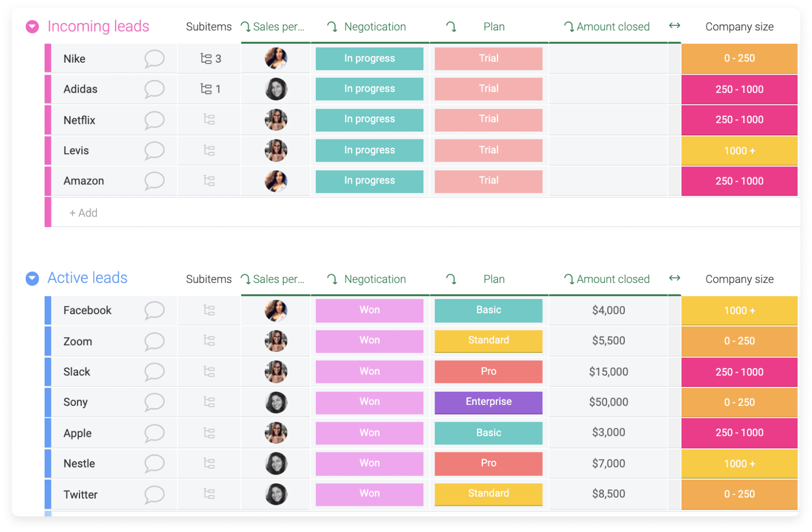Click the subitems icon for Facebook
Screen dimensions: 812x532
tap(209, 310)
